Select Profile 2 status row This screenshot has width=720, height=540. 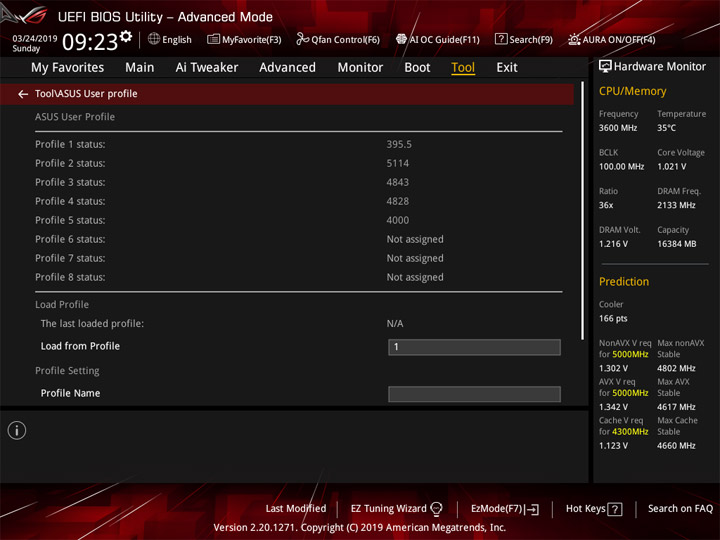[298, 163]
